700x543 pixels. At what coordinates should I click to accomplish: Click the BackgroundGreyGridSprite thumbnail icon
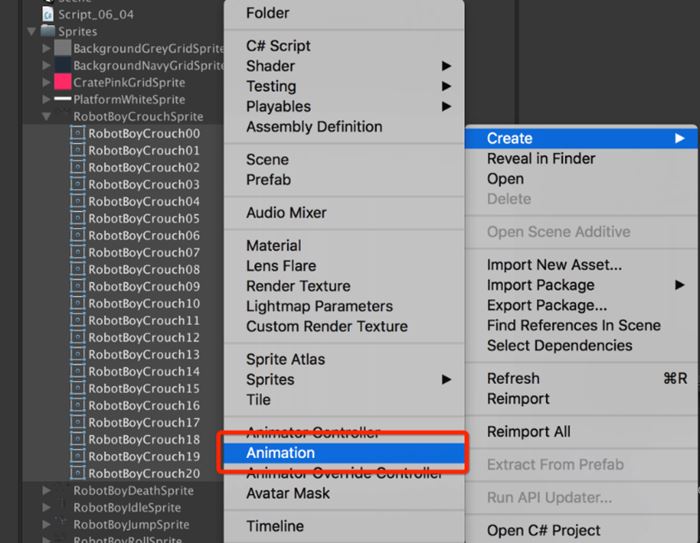[62, 48]
